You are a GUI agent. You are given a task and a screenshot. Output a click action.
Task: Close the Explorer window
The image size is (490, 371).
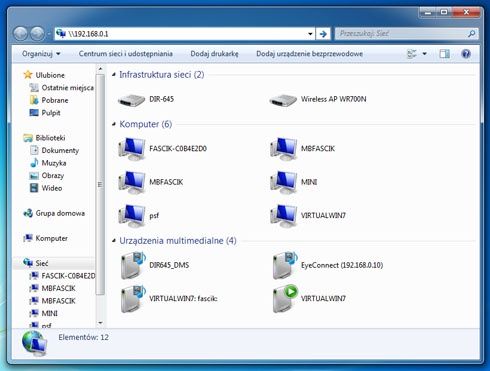coord(466,12)
